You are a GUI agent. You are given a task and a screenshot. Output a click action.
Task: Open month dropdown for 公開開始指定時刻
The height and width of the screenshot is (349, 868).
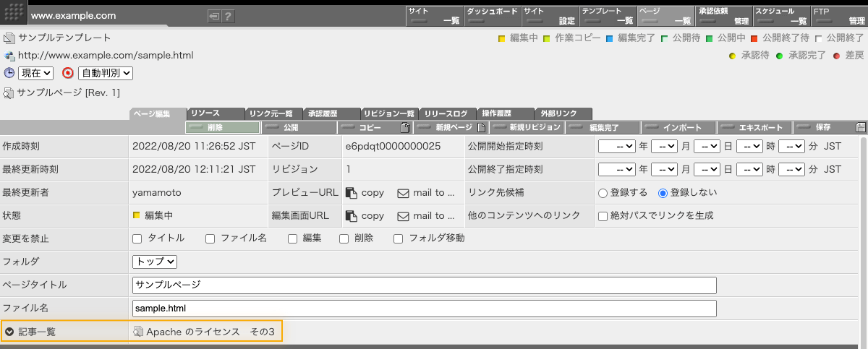click(664, 146)
